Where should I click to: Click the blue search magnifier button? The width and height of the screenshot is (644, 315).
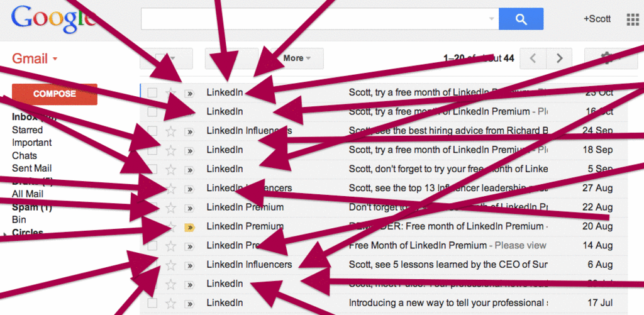(x=521, y=19)
